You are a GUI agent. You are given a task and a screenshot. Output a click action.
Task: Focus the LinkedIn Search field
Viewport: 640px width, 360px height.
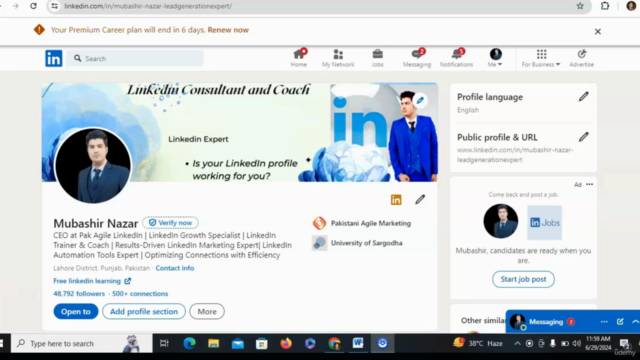(x=136, y=58)
